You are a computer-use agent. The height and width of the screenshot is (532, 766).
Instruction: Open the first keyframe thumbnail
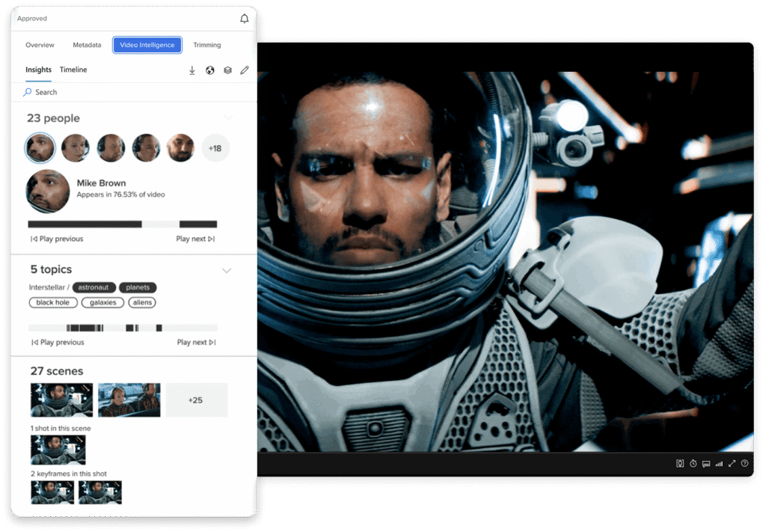click(52, 492)
